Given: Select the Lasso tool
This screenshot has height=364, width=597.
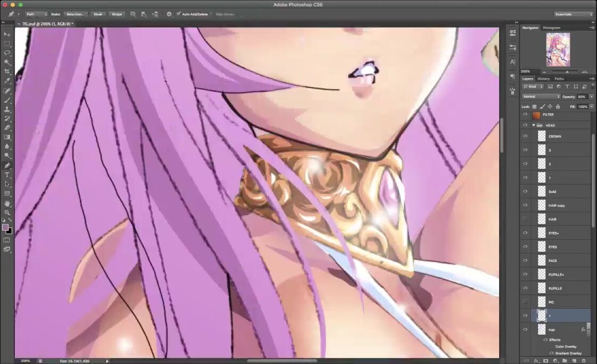Looking at the screenshot, I should 7,53.
